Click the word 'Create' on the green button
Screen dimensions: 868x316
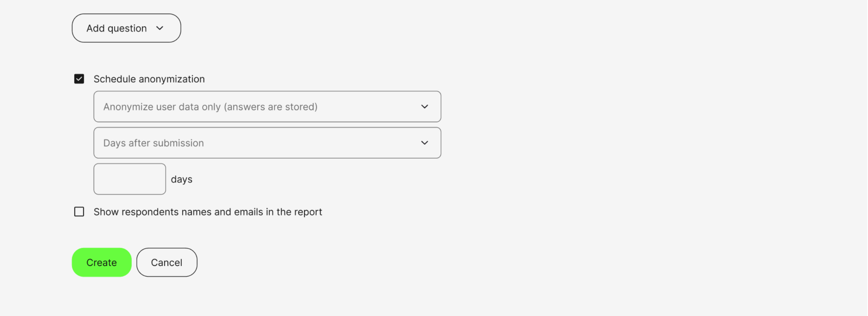102,263
